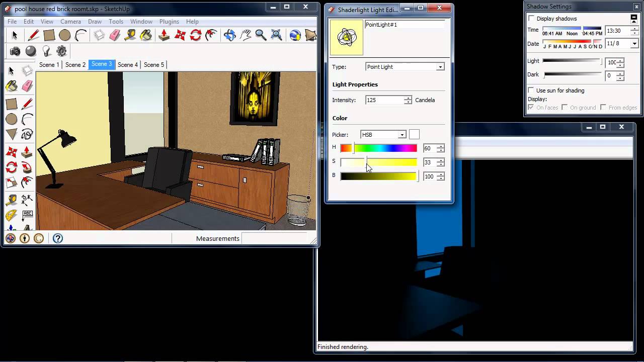Open the Get Models globe icon
Viewport: 644px width, 362px height.
pos(295,35)
